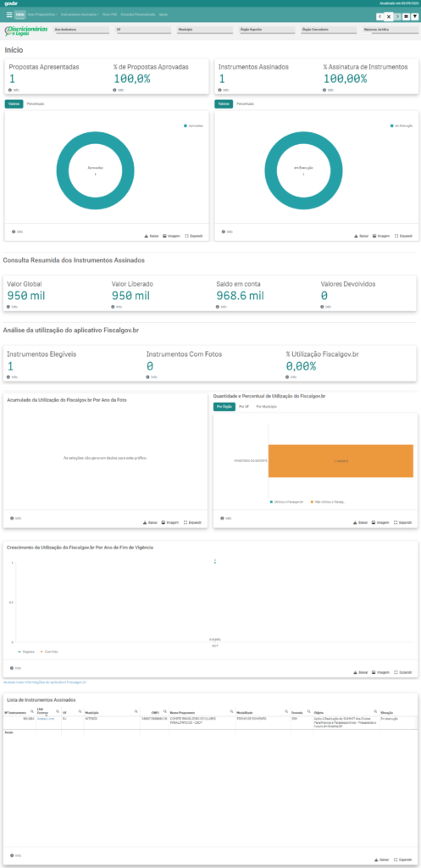Select the Por Município tab
Image resolution: width=421 pixels, height=868 pixels.
(266, 406)
